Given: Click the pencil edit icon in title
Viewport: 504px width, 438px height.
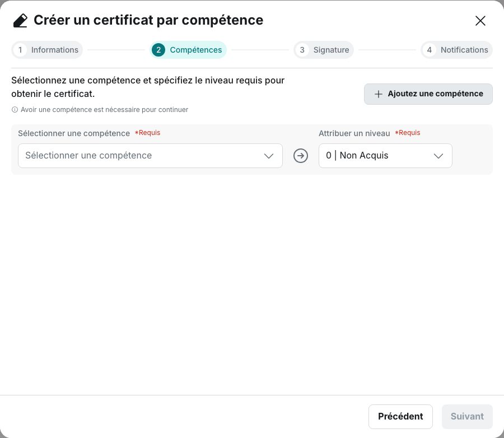Looking at the screenshot, I should (20, 21).
